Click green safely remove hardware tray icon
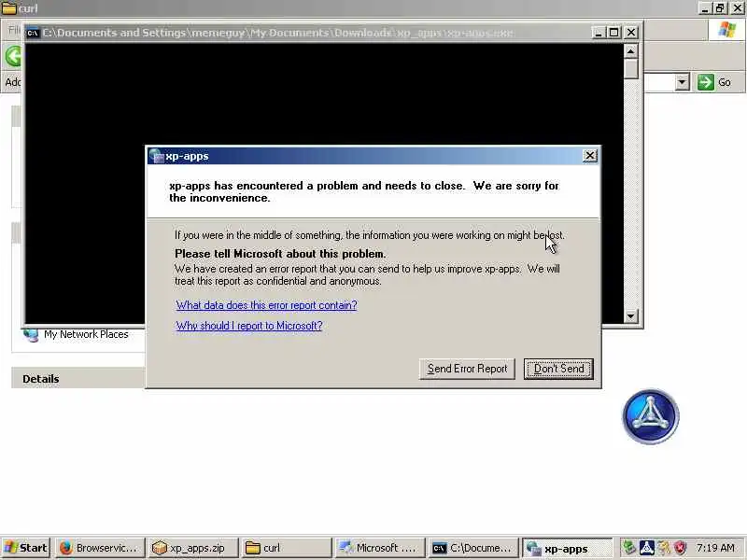This screenshot has width=747, height=560. (x=629, y=548)
